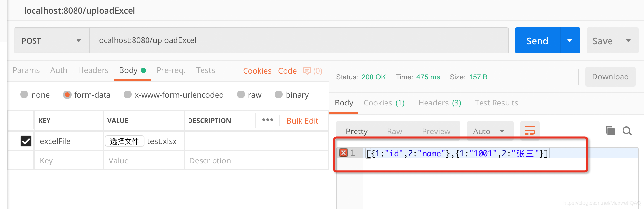Click the Save button
644x209 pixels.
pos(603,41)
